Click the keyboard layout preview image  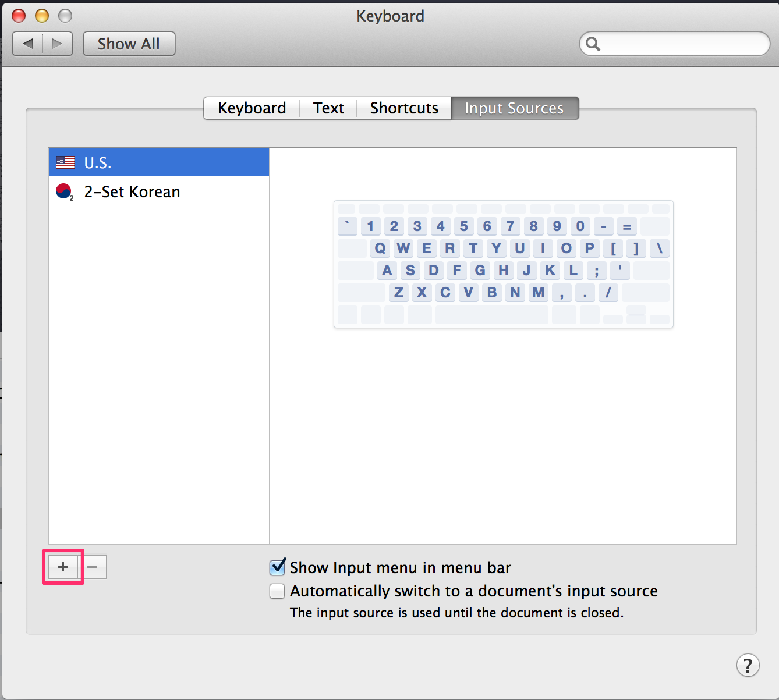(x=503, y=264)
